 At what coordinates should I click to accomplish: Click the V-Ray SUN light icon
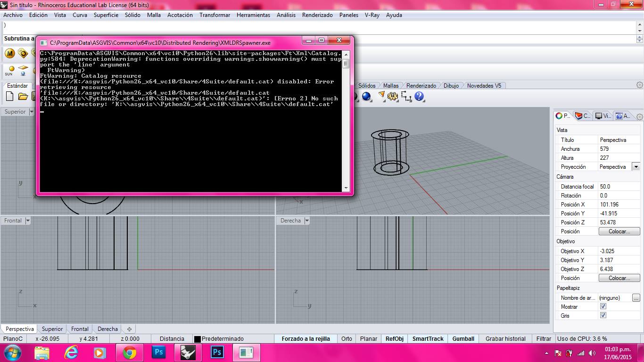pos(9,71)
